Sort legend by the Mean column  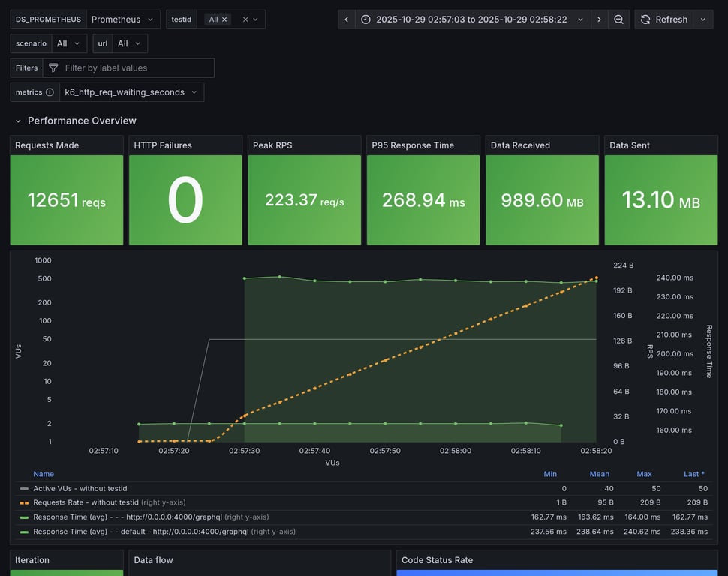coord(599,474)
